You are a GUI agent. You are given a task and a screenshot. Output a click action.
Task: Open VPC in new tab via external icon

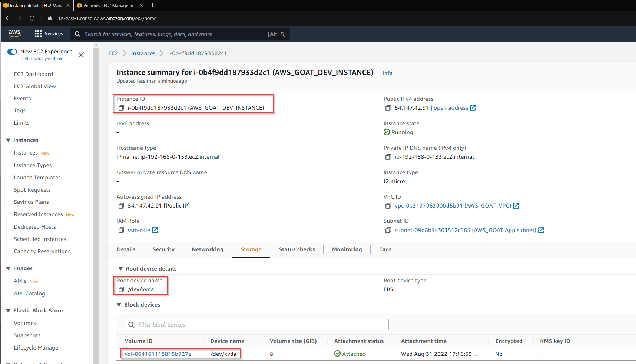[516, 206]
